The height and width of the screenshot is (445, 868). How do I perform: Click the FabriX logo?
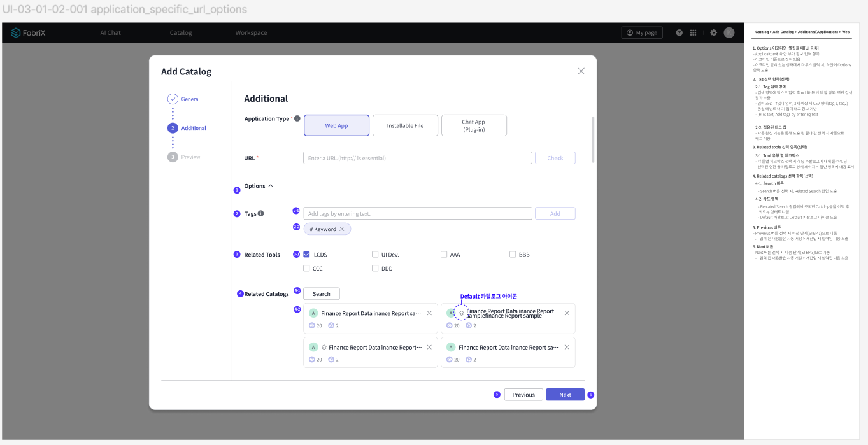point(29,32)
